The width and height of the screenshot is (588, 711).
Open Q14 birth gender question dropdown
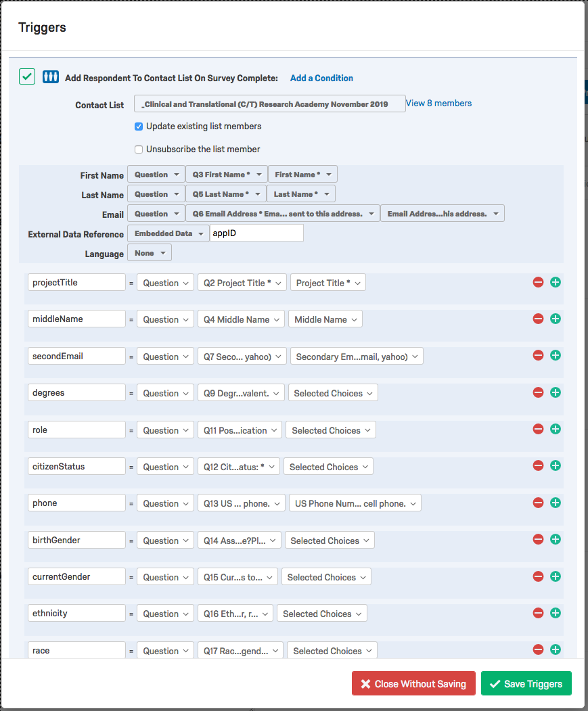click(240, 541)
